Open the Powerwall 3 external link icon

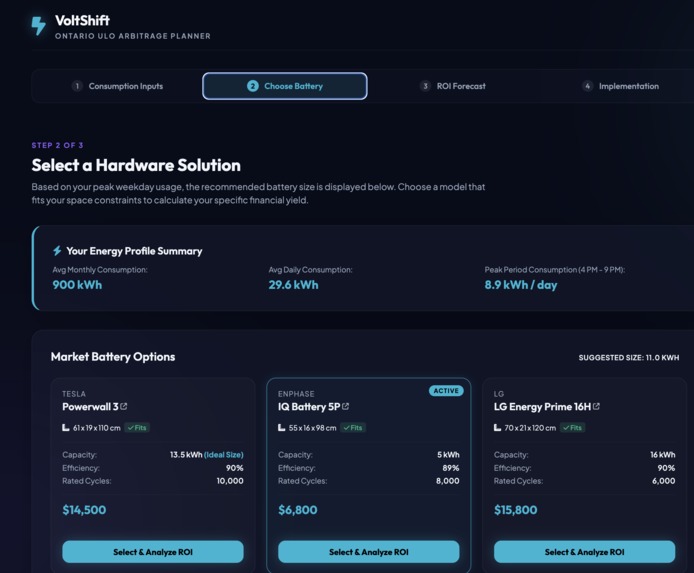(124, 406)
